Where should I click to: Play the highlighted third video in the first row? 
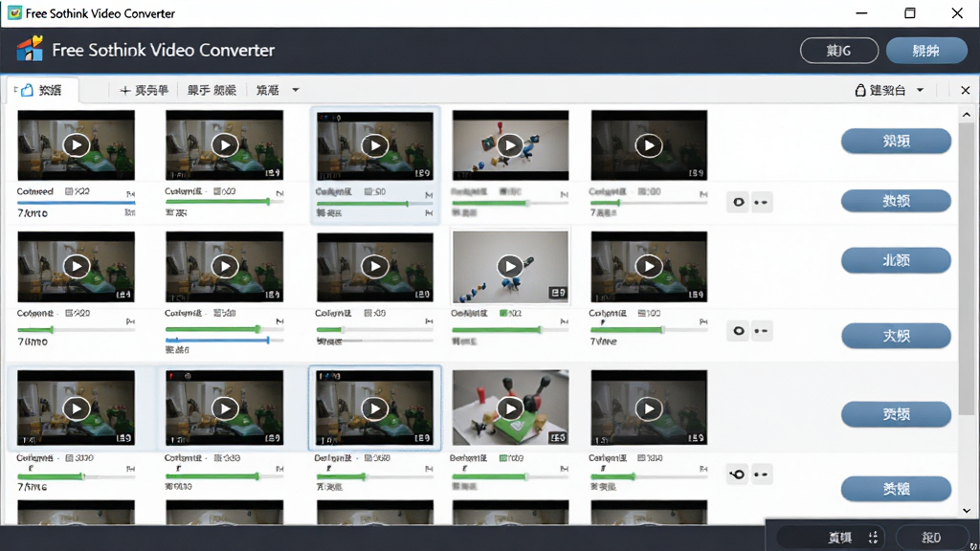(x=374, y=145)
